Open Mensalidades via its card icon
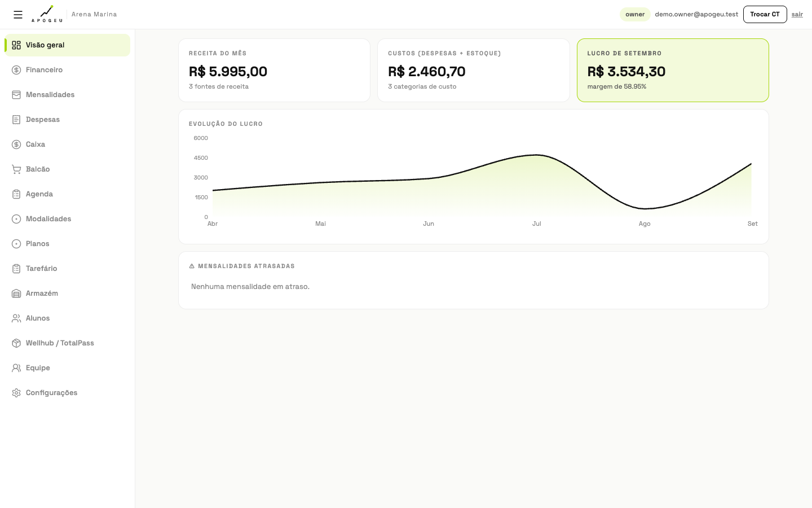The image size is (812, 508). click(x=16, y=95)
